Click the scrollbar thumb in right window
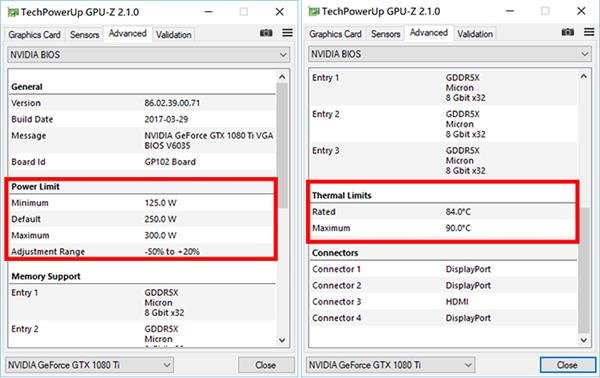The width and height of the screenshot is (600, 378). tap(584, 270)
